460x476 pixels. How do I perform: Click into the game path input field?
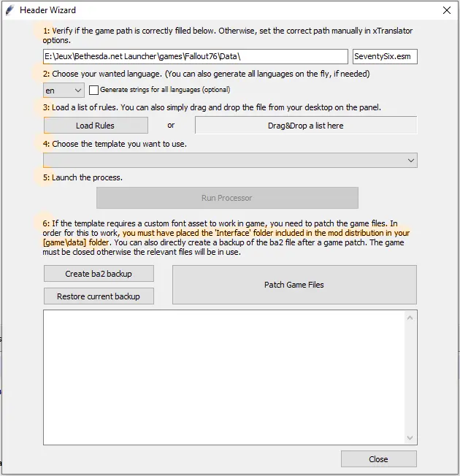click(196, 56)
